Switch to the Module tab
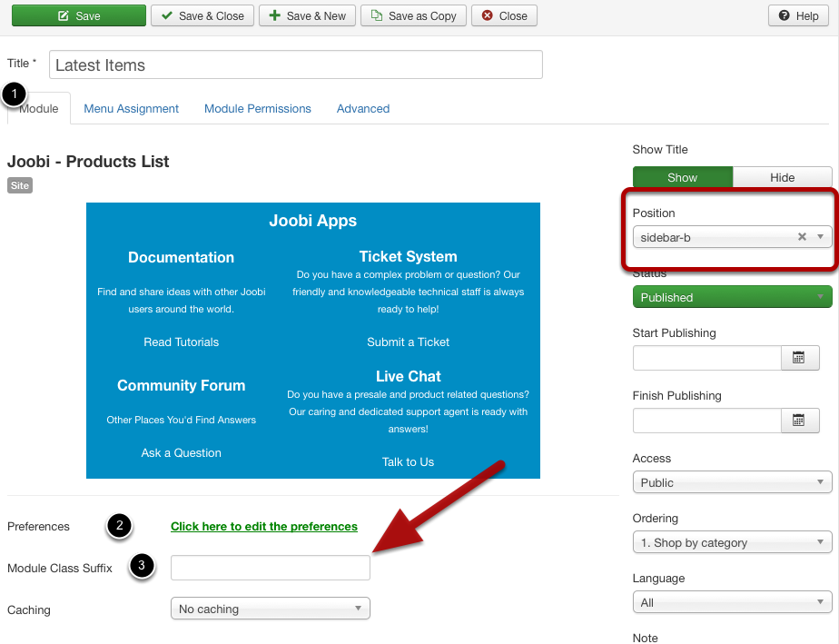 pyautogui.click(x=38, y=109)
